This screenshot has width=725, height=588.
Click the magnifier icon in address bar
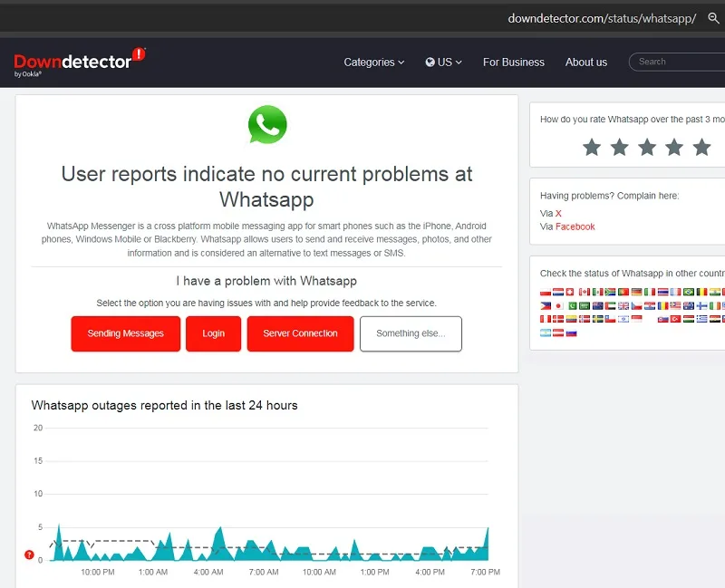point(713,18)
